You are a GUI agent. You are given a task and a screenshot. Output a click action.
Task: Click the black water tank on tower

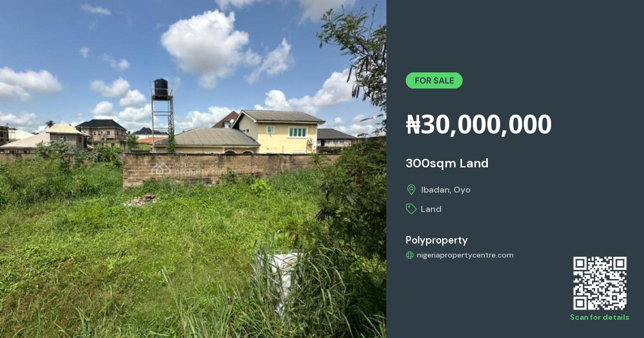161,88
